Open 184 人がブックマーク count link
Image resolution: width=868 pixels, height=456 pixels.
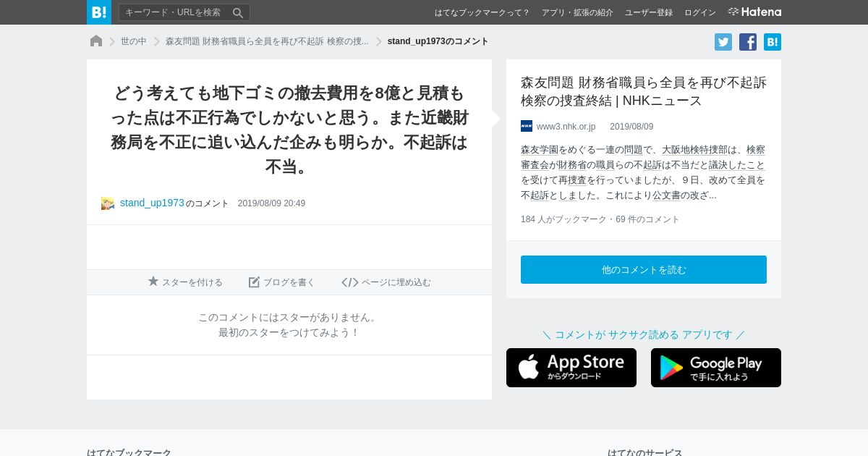[563, 219]
